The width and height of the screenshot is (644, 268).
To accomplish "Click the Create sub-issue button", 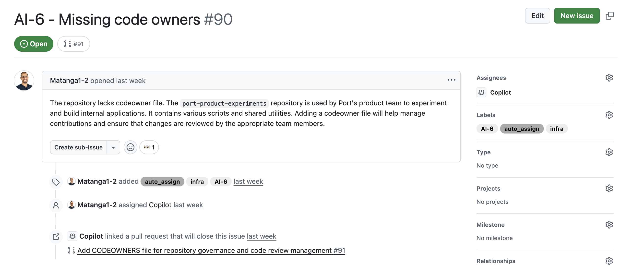I will pyautogui.click(x=79, y=147).
